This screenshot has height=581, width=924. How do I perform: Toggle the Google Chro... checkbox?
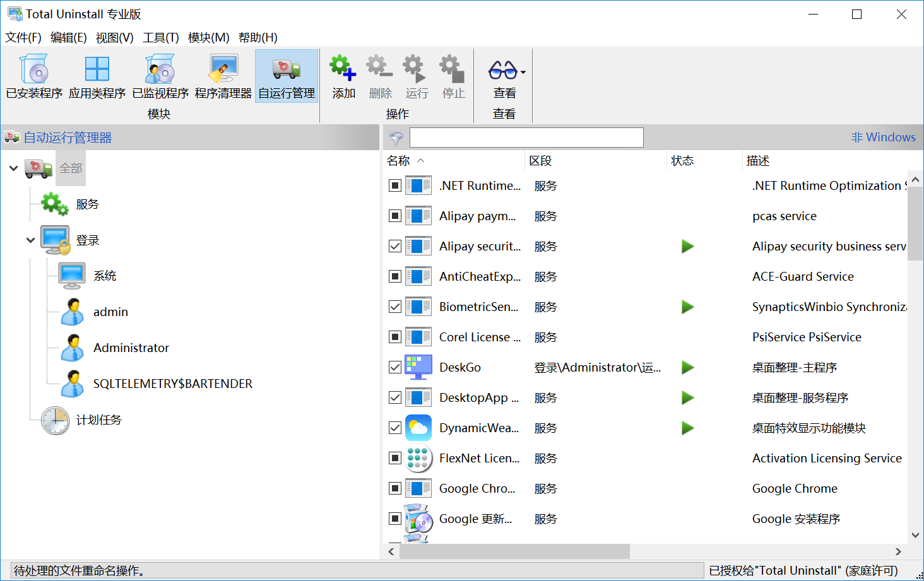point(395,488)
